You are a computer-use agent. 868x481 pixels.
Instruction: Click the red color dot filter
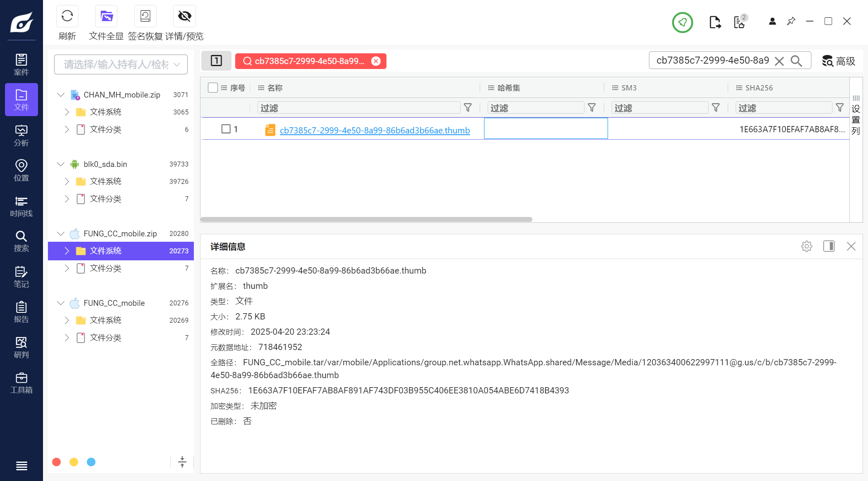point(57,462)
